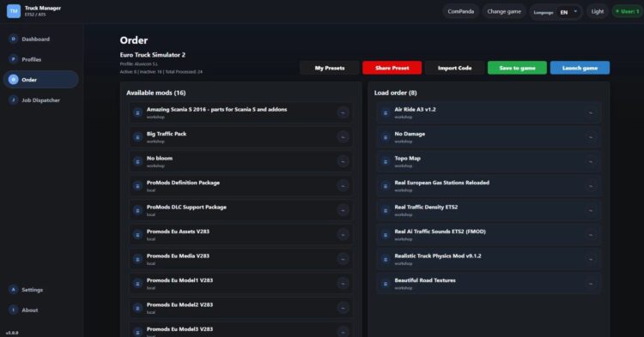The image size is (644, 337).
Task: Click drag handle icon of No Damage
Action: pyautogui.click(x=386, y=137)
